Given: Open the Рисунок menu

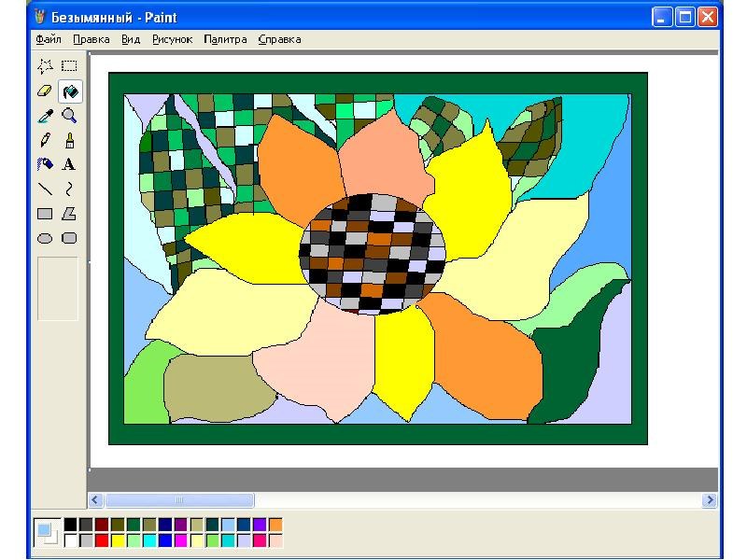Looking at the screenshot, I should click(x=172, y=39).
